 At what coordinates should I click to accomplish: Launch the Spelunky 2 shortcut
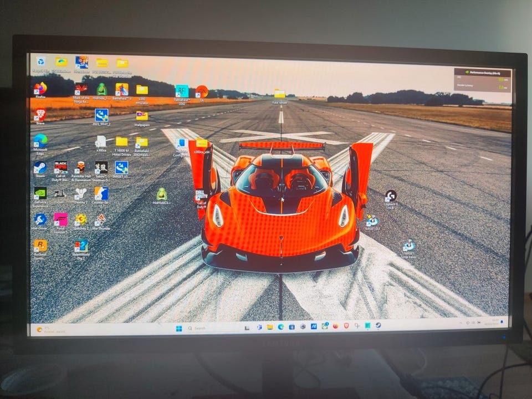[x=81, y=222]
